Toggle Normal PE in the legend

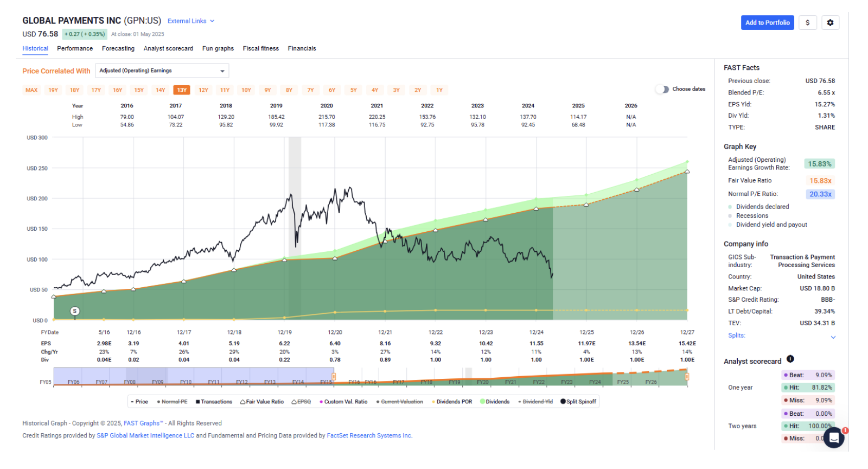[172, 402]
